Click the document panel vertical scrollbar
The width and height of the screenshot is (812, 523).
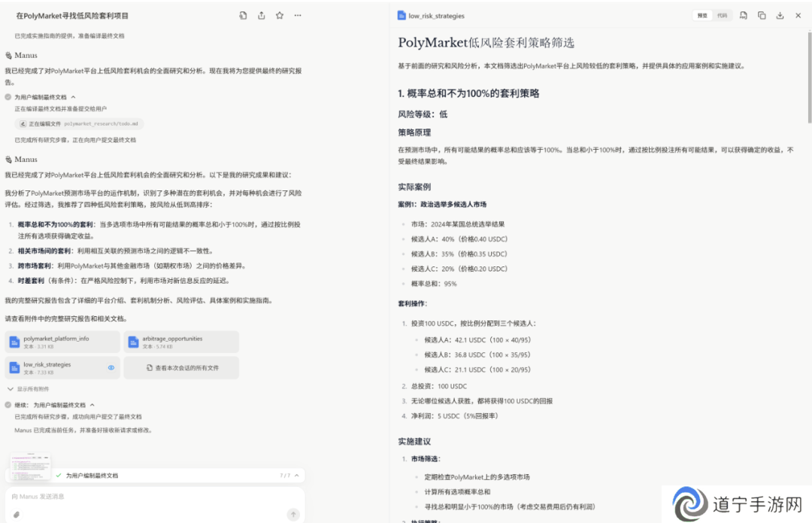pyautogui.click(x=810, y=77)
